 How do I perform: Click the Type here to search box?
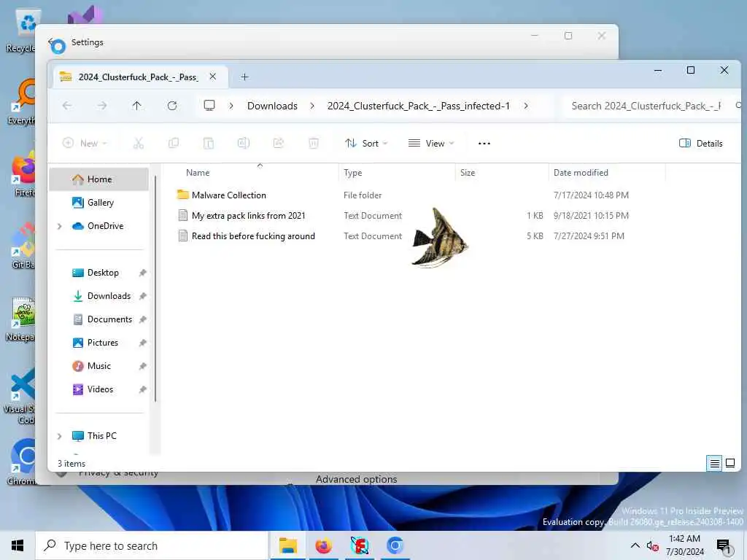tap(152, 545)
